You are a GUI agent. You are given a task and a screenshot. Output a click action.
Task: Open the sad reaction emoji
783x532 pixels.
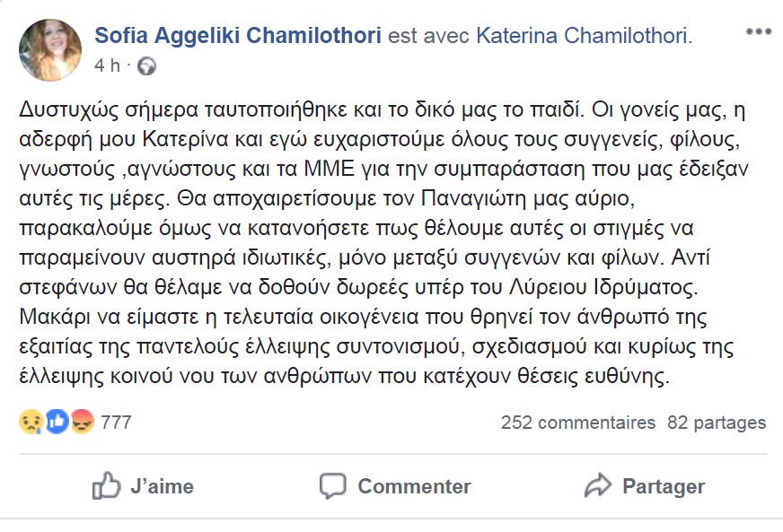[31, 423]
